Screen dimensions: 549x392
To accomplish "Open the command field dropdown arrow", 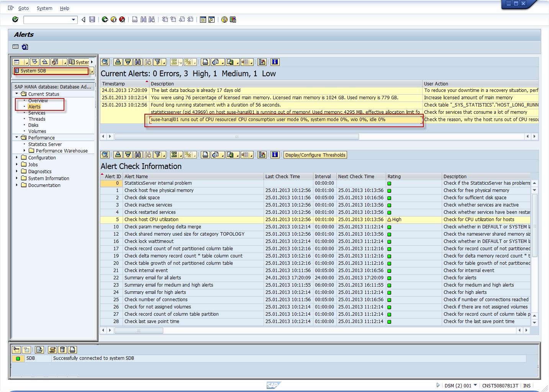I will (x=74, y=20).
